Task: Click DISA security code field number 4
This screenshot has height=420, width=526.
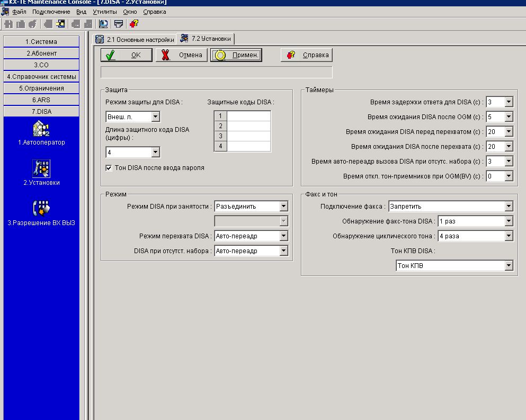Action: 248,146
